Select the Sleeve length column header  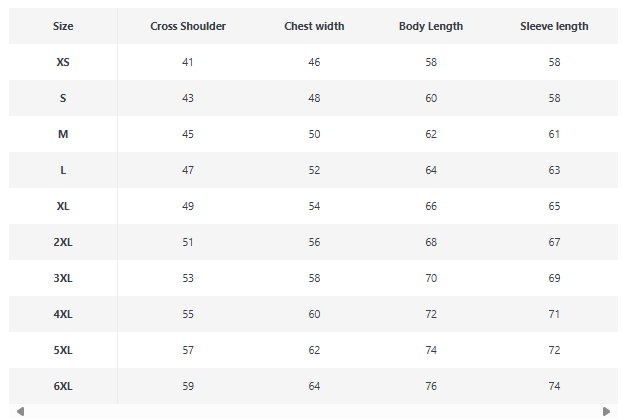click(x=554, y=26)
